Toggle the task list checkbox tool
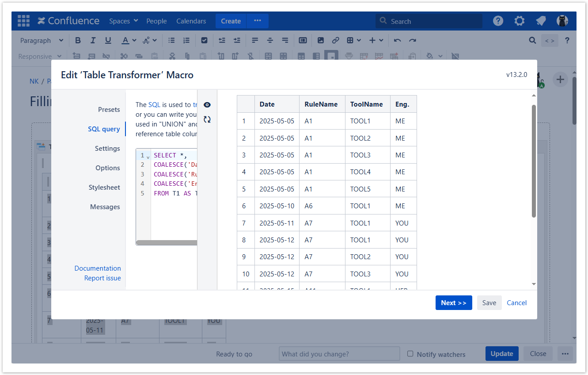The height and width of the screenshot is (375, 588). (204, 40)
